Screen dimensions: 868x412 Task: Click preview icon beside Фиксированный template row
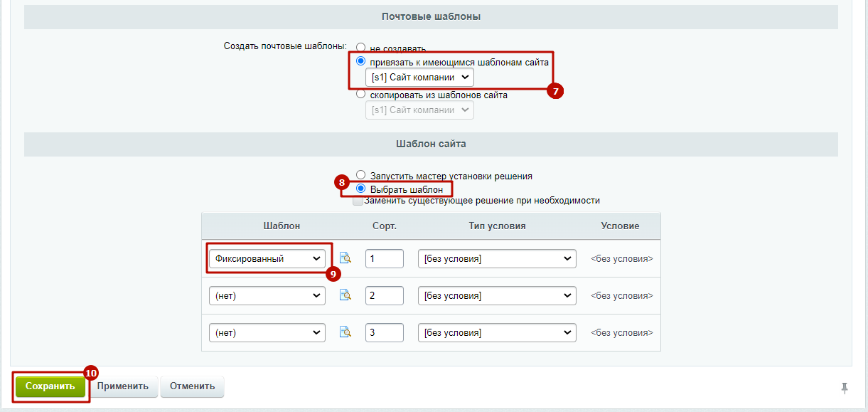coord(345,258)
